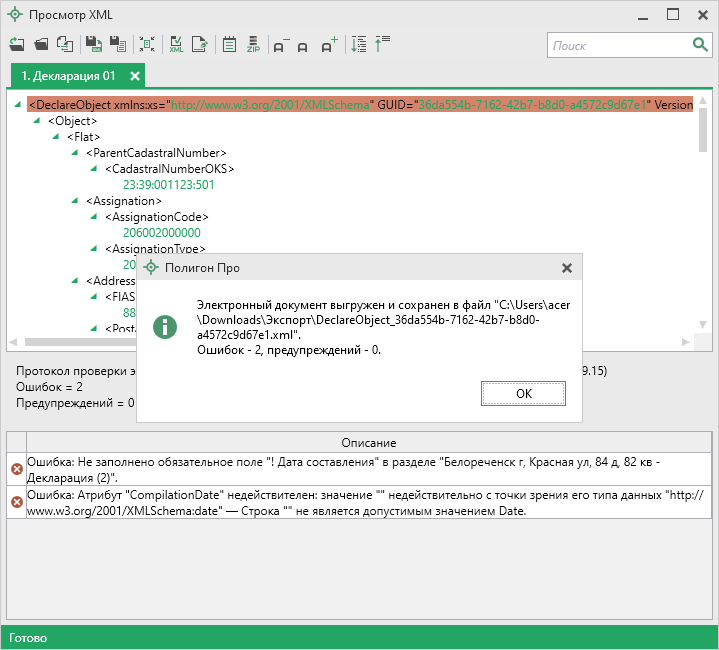Image resolution: width=719 pixels, height=650 pixels.
Task: Click the ZIP archive toolbar icon
Action: pyautogui.click(x=254, y=44)
